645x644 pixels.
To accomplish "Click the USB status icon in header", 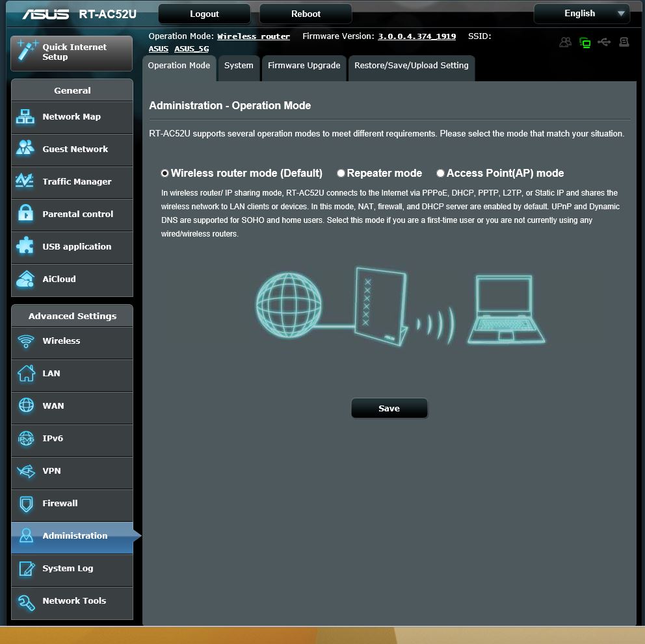I will click(x=604, y=42).
